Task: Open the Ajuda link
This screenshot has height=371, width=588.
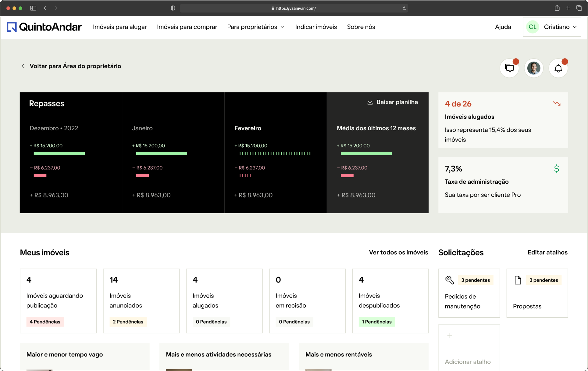Action: pos(503,27)
